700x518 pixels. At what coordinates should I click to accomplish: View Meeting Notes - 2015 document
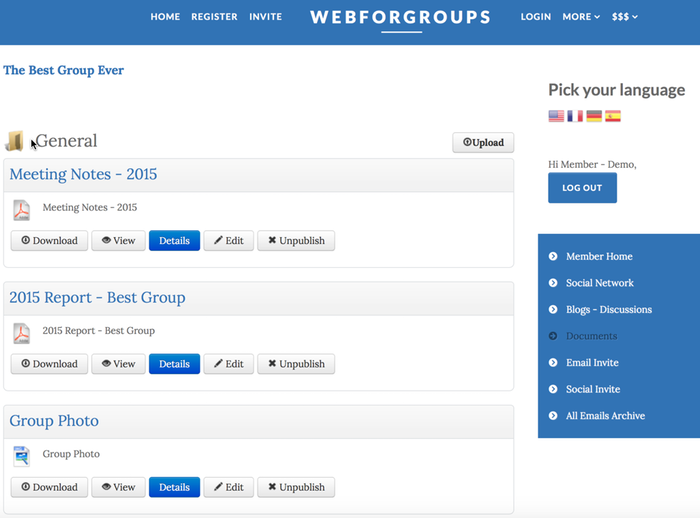[x=118, y=241]
